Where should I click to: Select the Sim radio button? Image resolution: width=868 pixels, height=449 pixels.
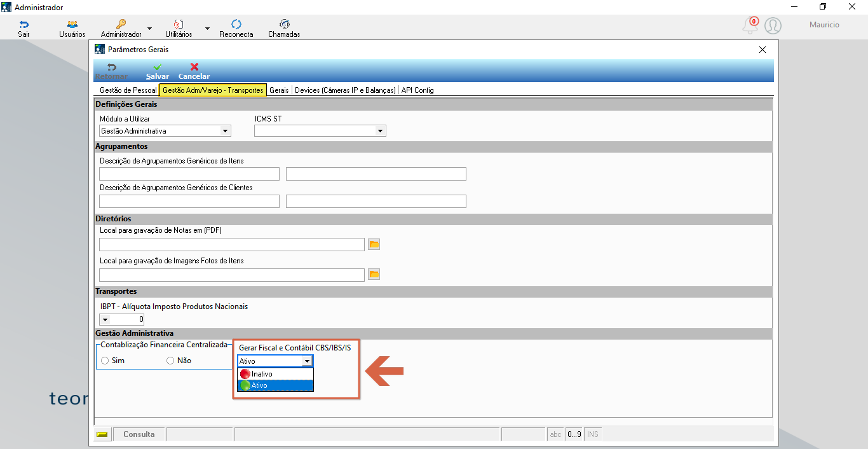[x=105, y=361]
